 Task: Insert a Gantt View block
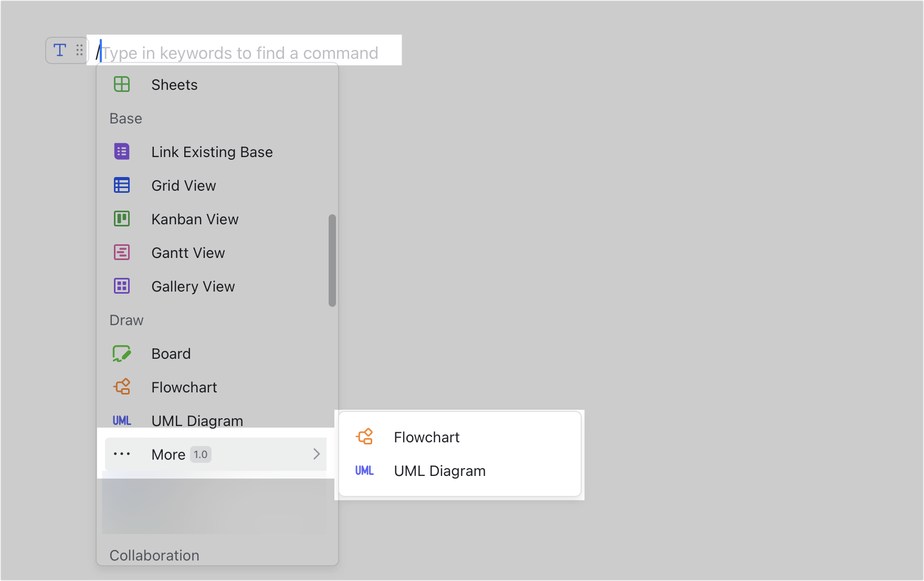[187, 252]
